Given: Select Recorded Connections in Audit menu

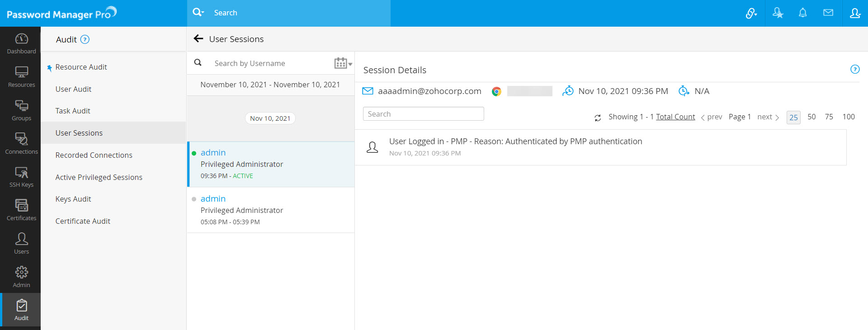Looking at the screenshot, I should (x=94, y=155).
